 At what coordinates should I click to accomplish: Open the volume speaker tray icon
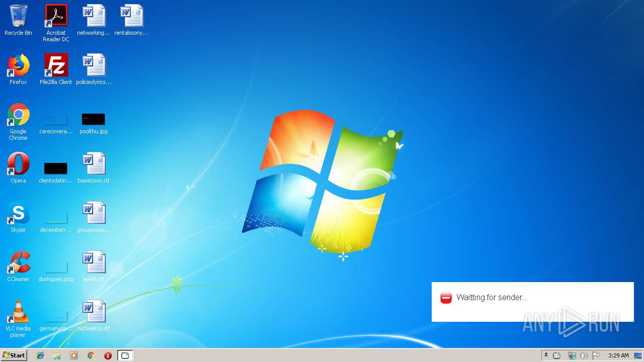[584, 355]
